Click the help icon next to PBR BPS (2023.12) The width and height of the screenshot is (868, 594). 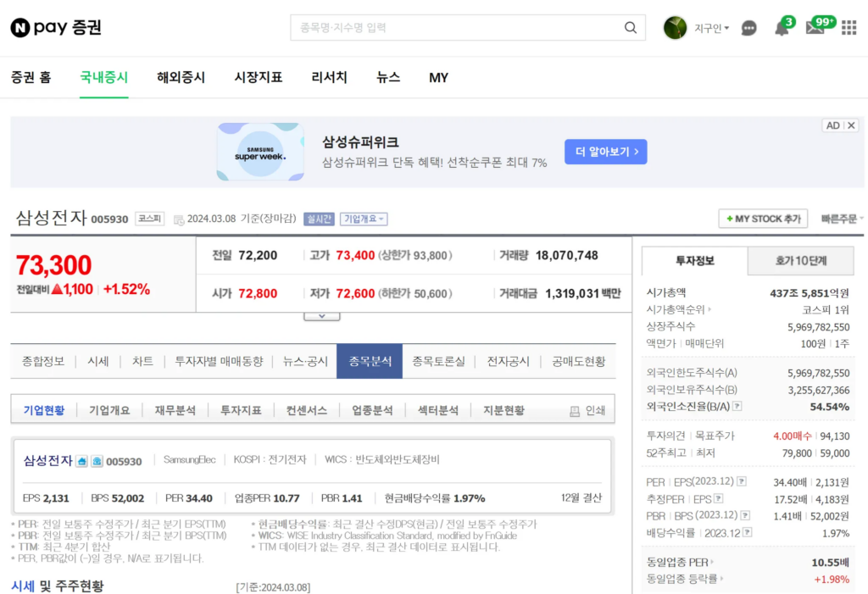pyautogui.click(x=746, y=515)
